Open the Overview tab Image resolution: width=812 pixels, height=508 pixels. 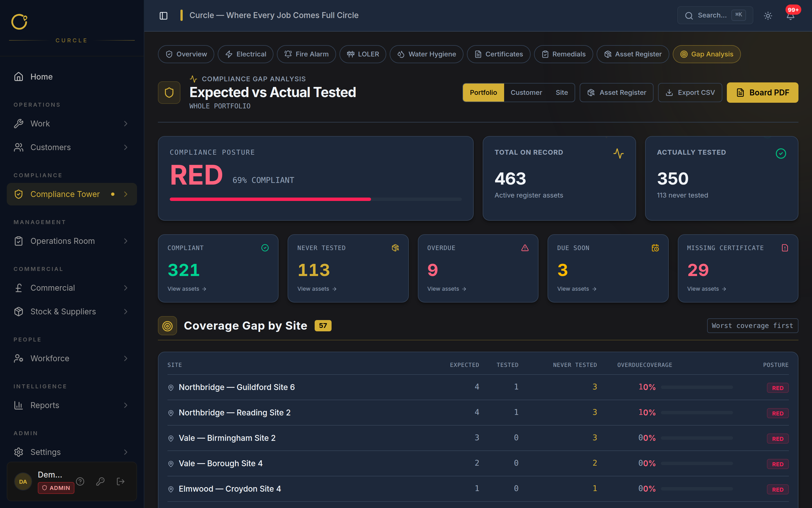click(x=186, y=54)
